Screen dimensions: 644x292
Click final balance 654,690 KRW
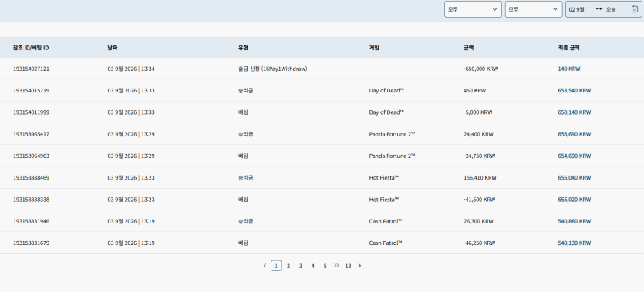tap(574, 156)
